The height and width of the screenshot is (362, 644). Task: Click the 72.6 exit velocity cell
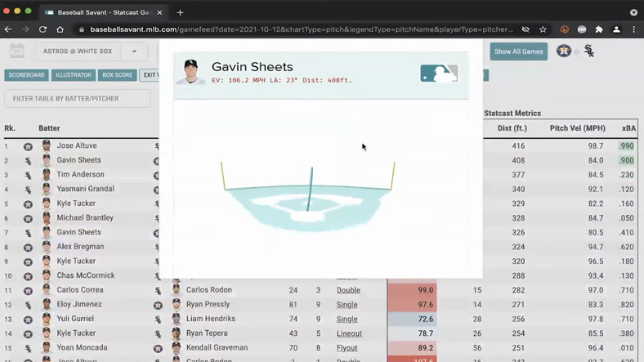412,319
